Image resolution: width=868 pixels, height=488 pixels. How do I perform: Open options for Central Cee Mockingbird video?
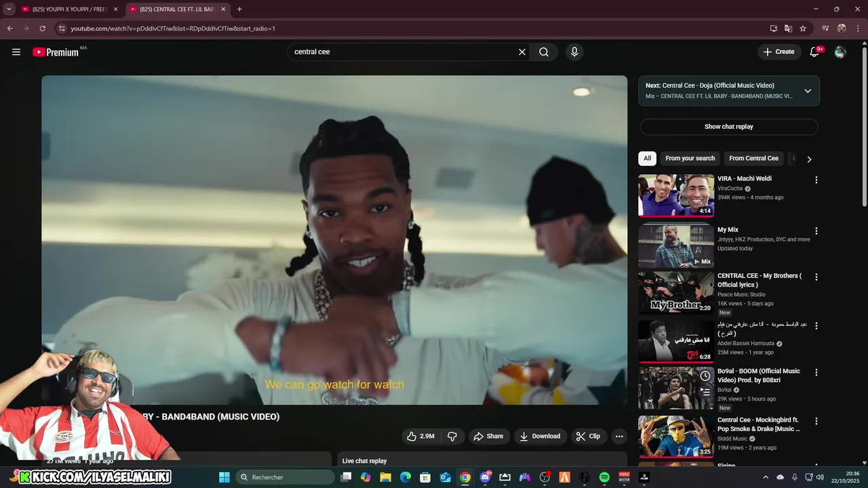point(816,421)
